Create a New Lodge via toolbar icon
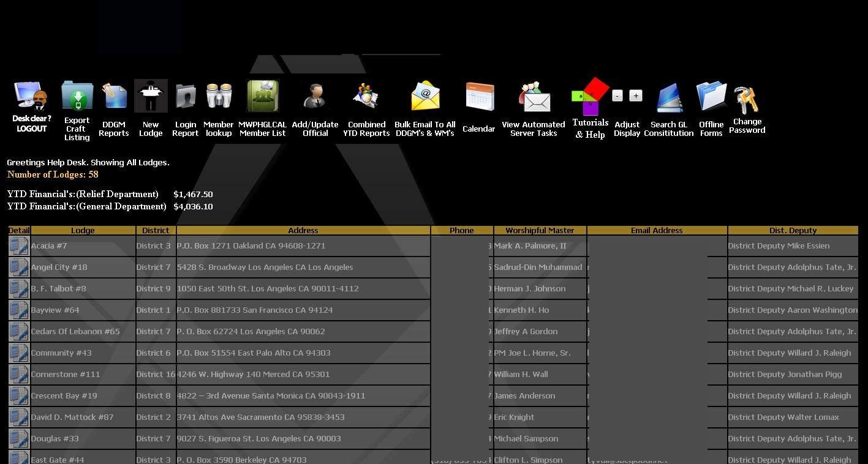This screenshot has height=464, width=868. tap(151, 96)
